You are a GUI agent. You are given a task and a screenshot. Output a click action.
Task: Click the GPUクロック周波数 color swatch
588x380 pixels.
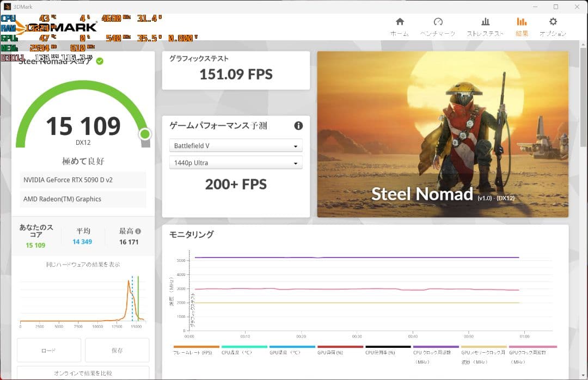[x=532, y=346]
